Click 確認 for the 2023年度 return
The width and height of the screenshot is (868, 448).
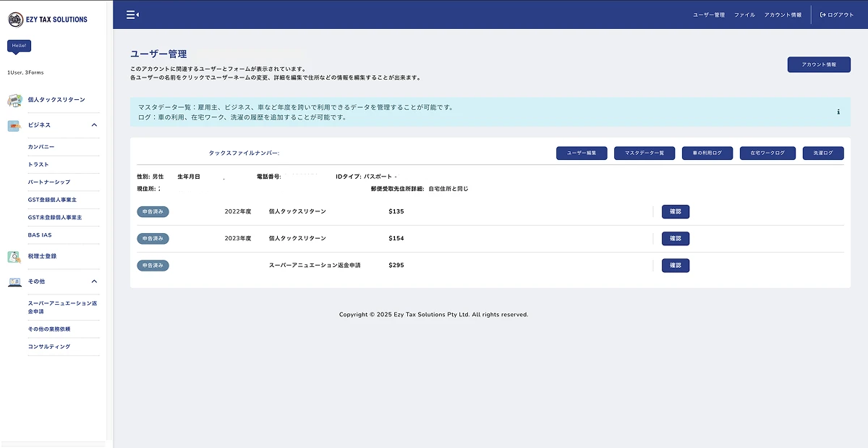click(676, 239)
